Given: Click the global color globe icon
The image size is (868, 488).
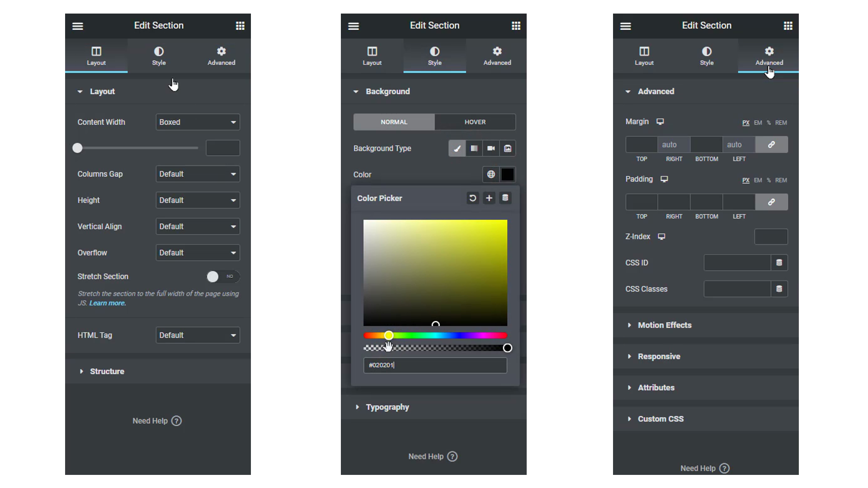Looking at the screenshot, I should click(x=491, y=174).
